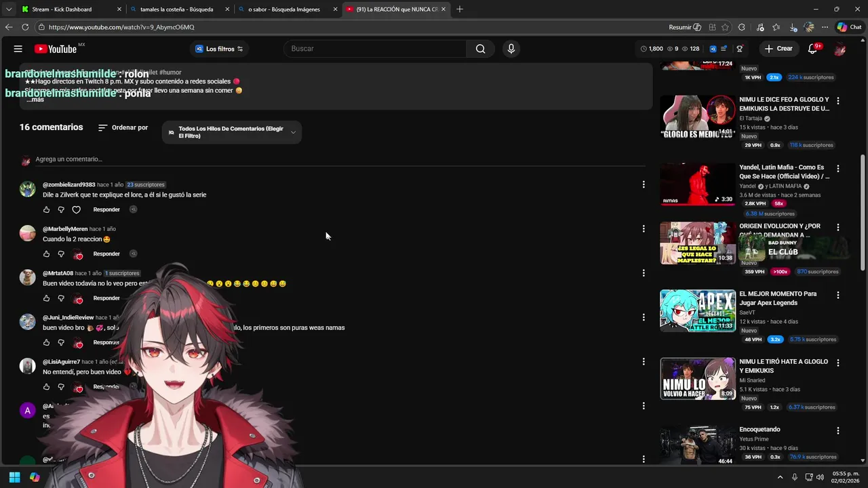Dislike the comment by zombielizard9383

[61, 209]
